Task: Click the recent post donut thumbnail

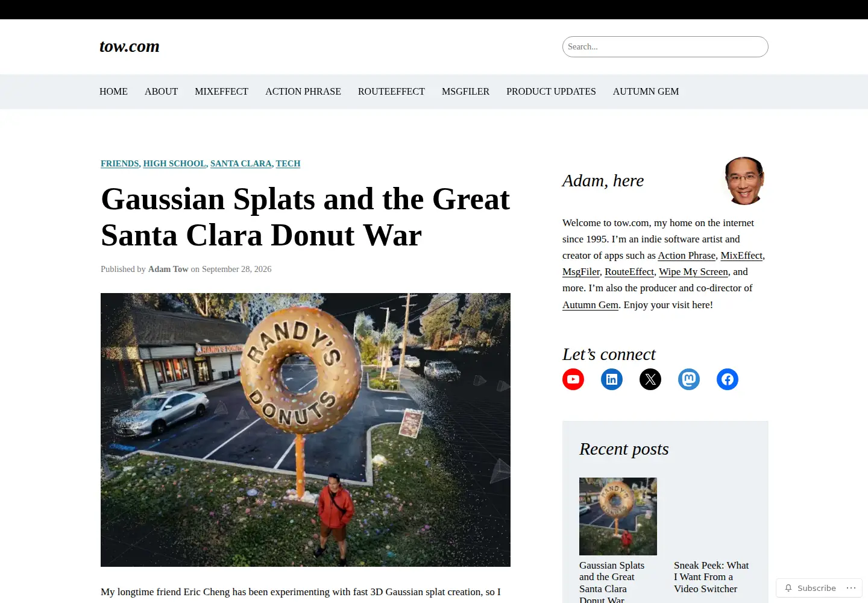Action: 618,516
